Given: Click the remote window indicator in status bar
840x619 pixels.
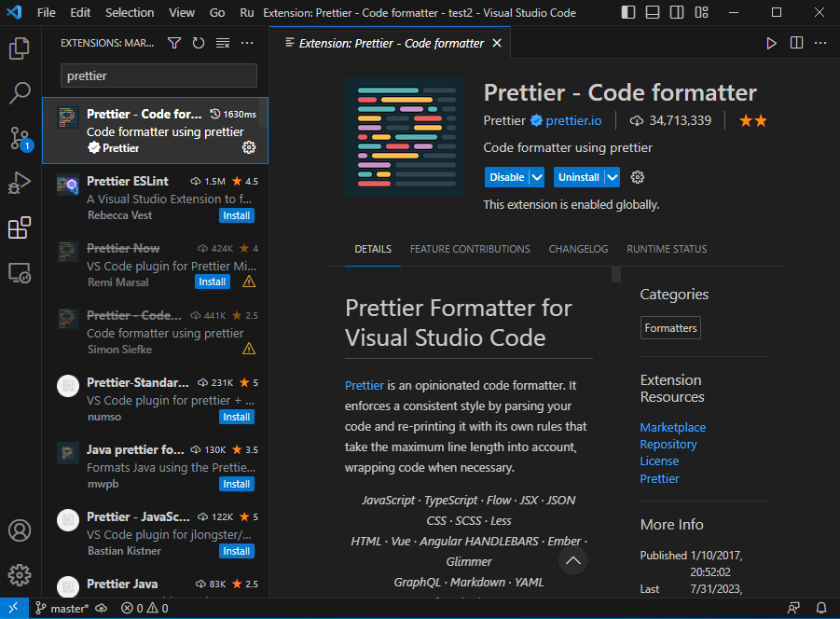Looking at the screenshot, I should coord(11,607).
